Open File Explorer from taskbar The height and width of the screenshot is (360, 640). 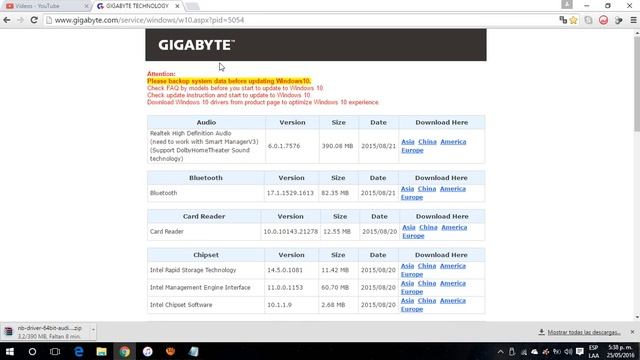click(x=101, y=351)
